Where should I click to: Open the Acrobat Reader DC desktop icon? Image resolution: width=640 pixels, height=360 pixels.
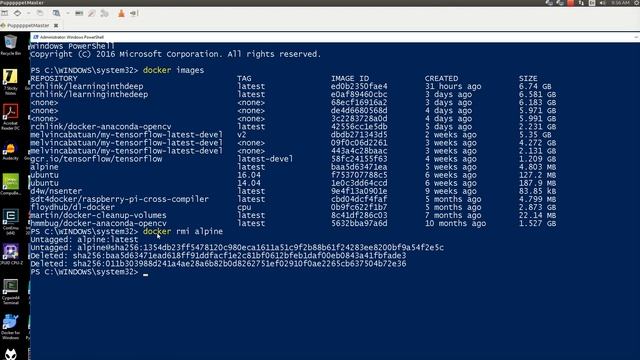point(11,117)
